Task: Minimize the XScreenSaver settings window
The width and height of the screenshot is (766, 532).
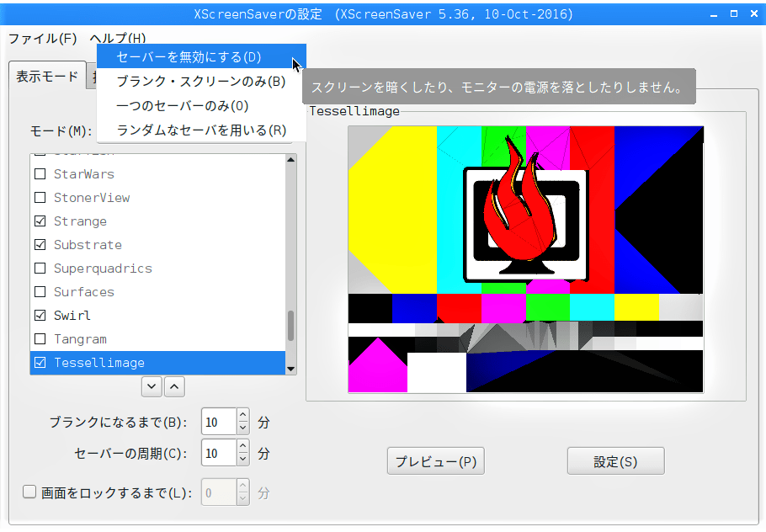Action: point(714,14)
